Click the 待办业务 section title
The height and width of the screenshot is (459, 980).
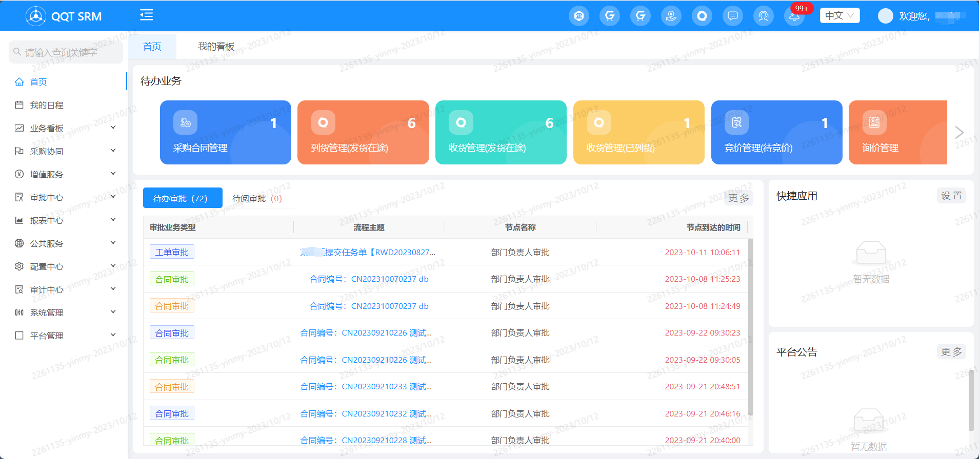click(x=161, y=81)
